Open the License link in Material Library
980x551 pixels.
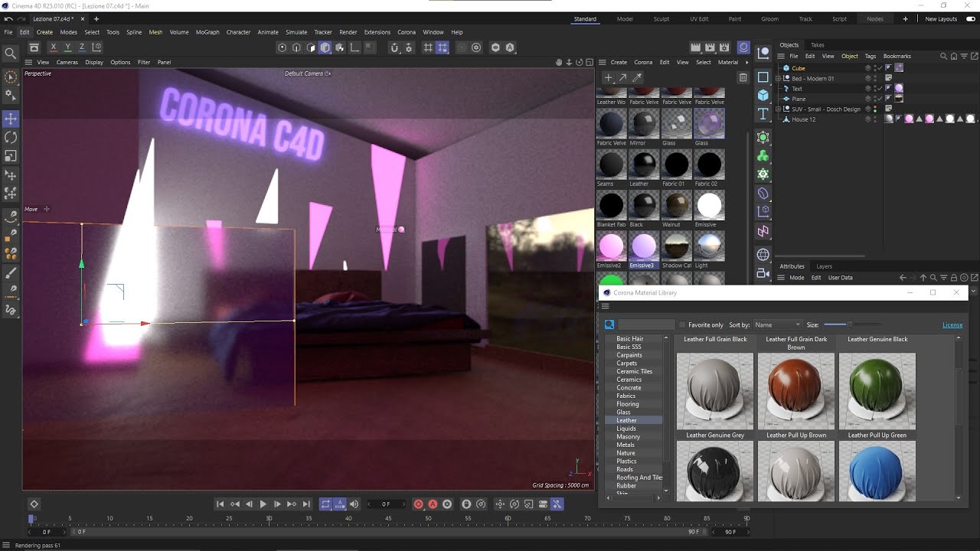(952, 325)
